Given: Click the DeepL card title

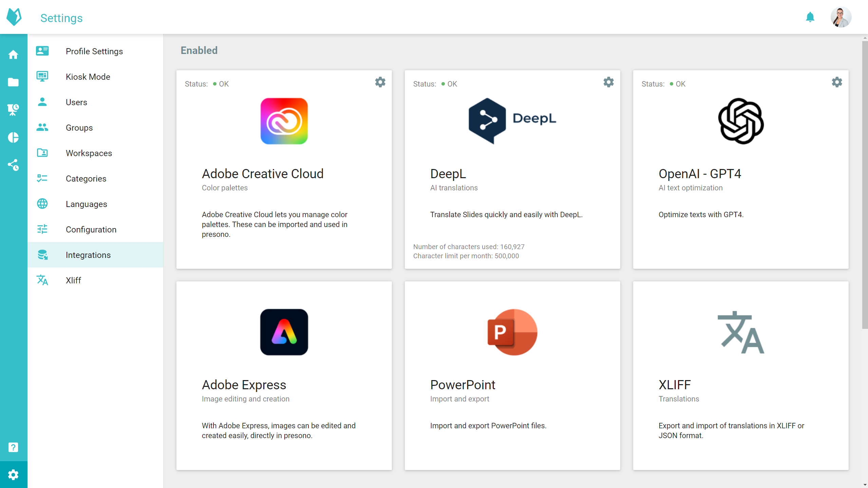Looking at the screenshot, I should [x=448, y=173].
